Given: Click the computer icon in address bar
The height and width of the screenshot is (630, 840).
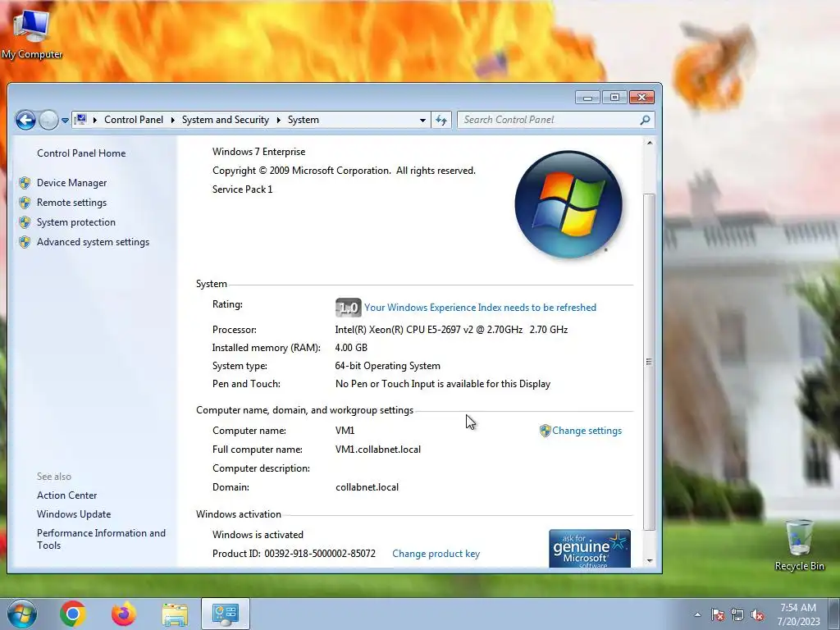Looking at the screenshot, I should tap(80, 120).
